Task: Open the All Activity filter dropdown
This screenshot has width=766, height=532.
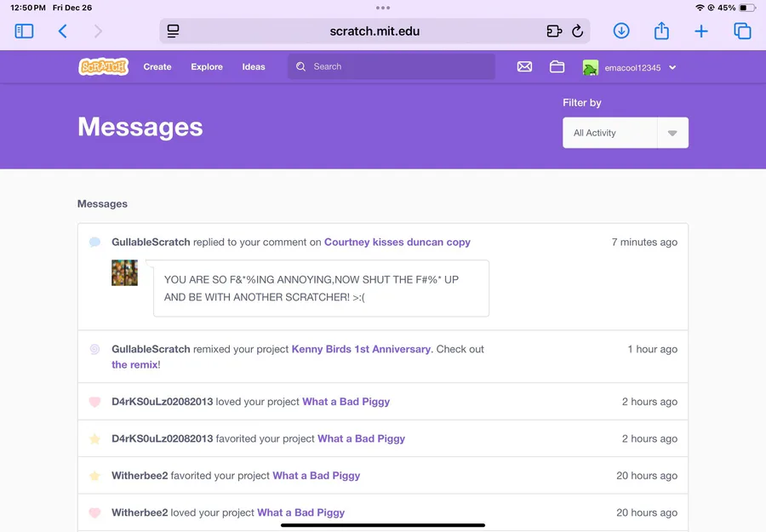Action: click(x=626, y=133)
